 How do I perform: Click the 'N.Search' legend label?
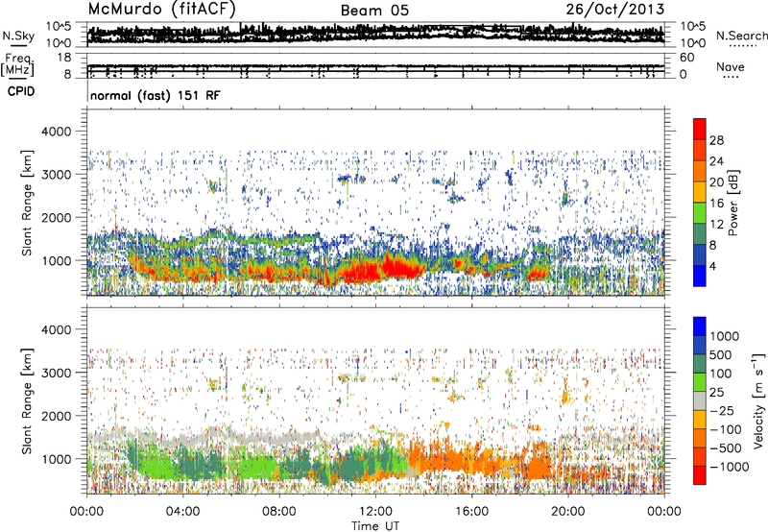741,36
